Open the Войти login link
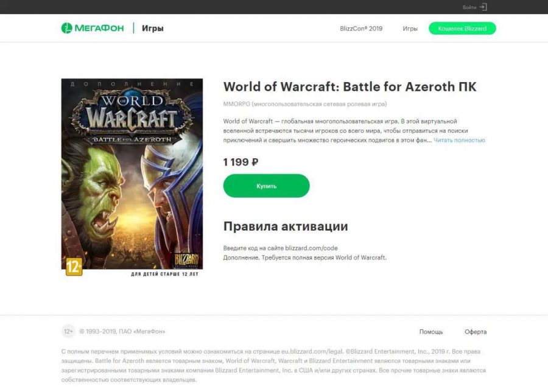The image size is (548, 392). pyautogui.click(x=469, y=7)
